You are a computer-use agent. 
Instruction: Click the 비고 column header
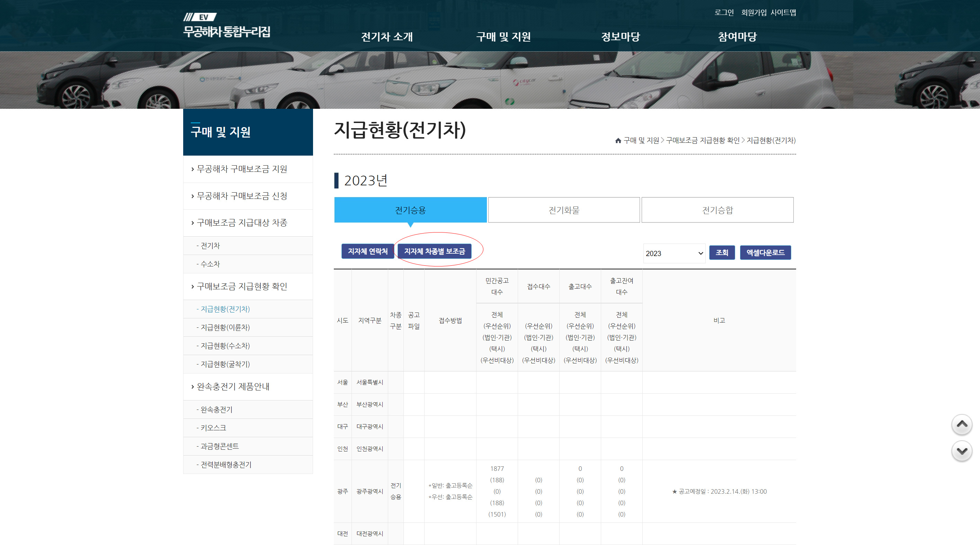tap(719, 320)
